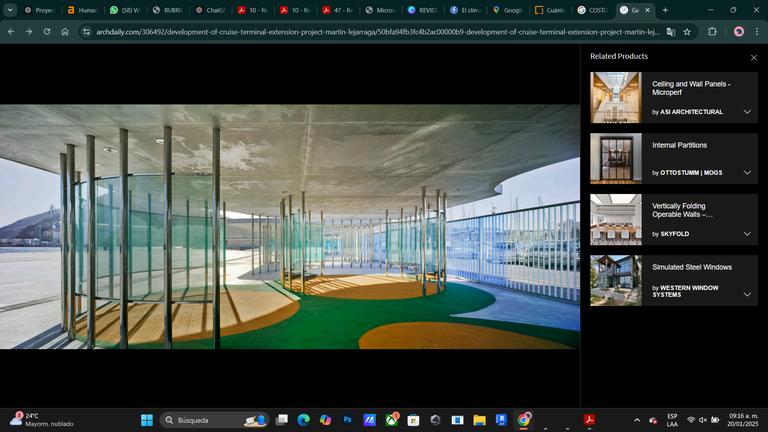Open Task View on the taskbar
Image resolution: width=768 pixels, height=432 pixels.
282,420
